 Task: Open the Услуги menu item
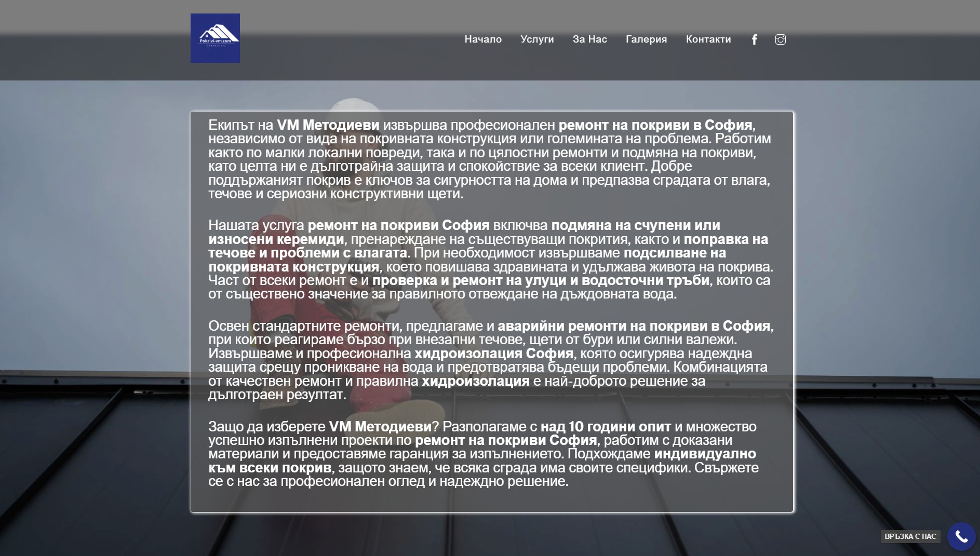537,39
